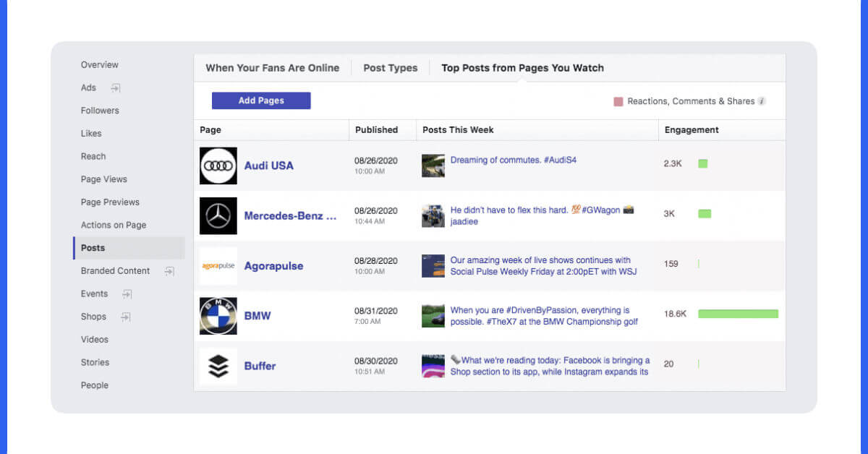Click the Audi USA logo icon

coord(218,166)
